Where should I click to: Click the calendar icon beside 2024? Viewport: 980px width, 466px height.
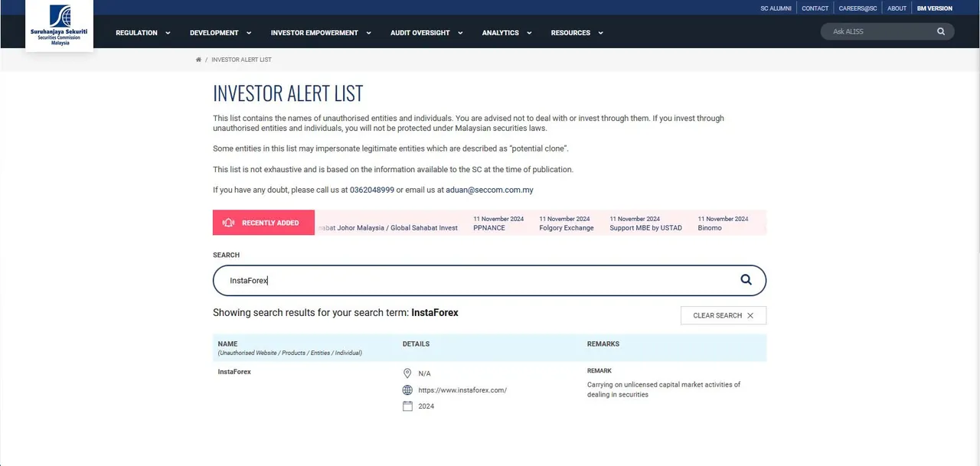(x=407, y=406)
